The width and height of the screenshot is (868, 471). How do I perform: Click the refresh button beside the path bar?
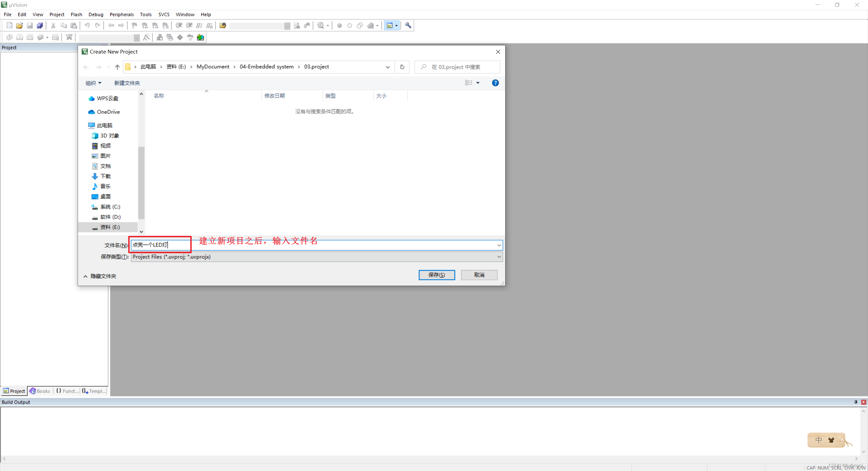402,67
